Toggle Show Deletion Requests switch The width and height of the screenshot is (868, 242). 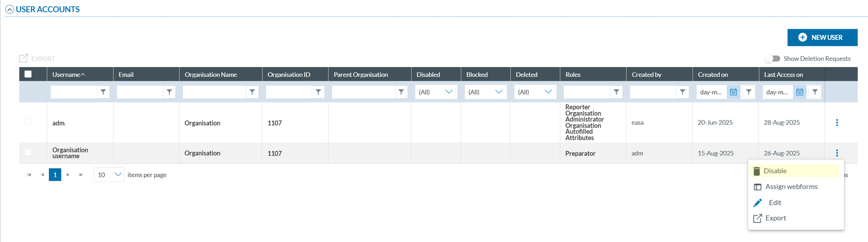(772, 59)
